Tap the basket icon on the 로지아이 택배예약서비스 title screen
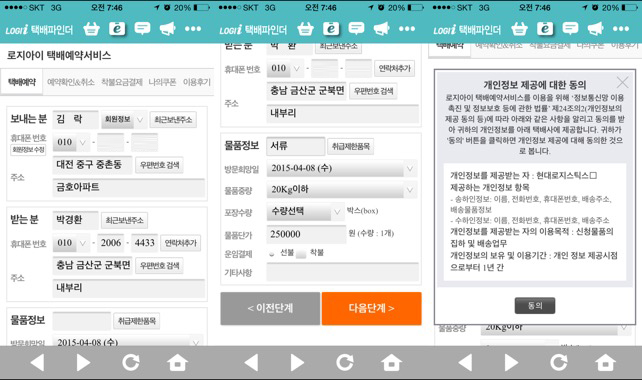This screenshot has height=380, width=642. 91,29
